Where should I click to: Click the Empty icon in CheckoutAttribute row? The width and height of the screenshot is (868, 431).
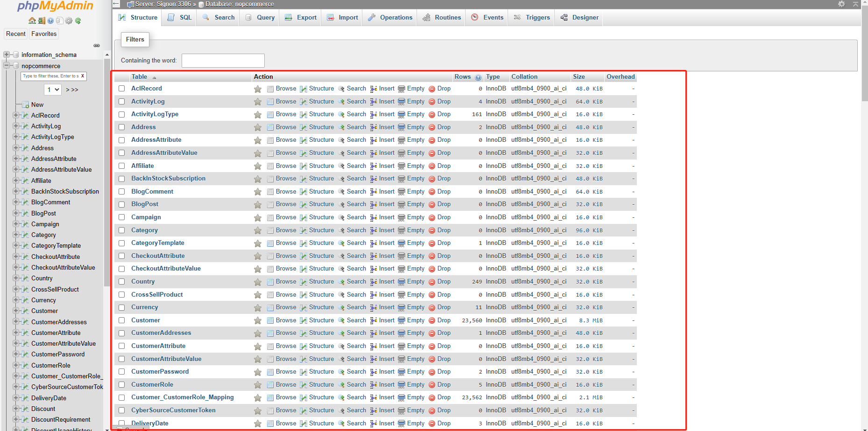402,256
